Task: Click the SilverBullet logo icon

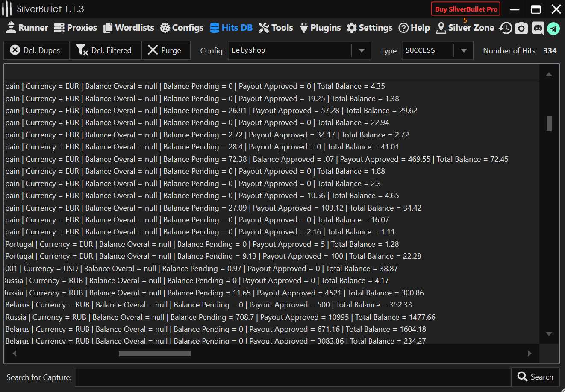Action: [7, 9]
